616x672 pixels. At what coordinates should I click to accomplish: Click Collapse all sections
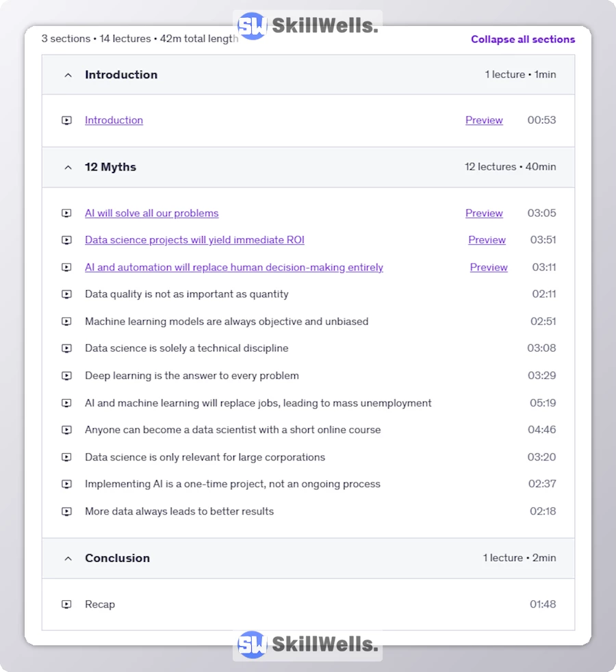pyautogui.click(x=523, y=39)
